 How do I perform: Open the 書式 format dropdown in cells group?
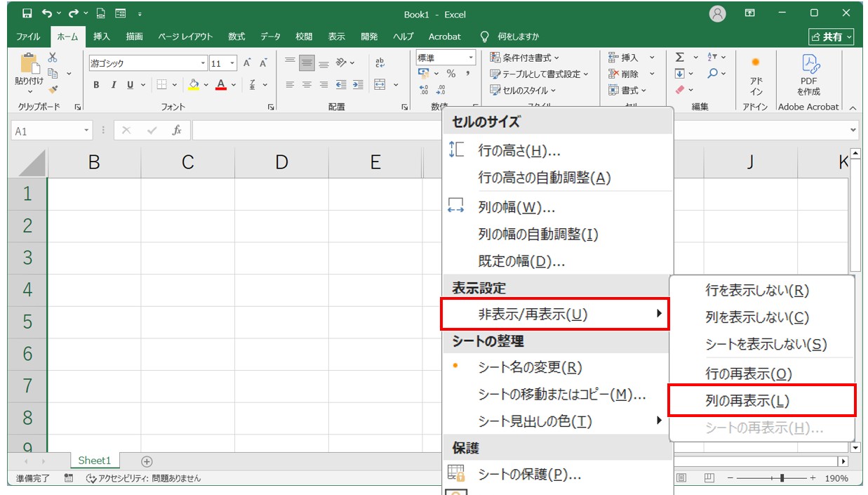coord(627,90)
